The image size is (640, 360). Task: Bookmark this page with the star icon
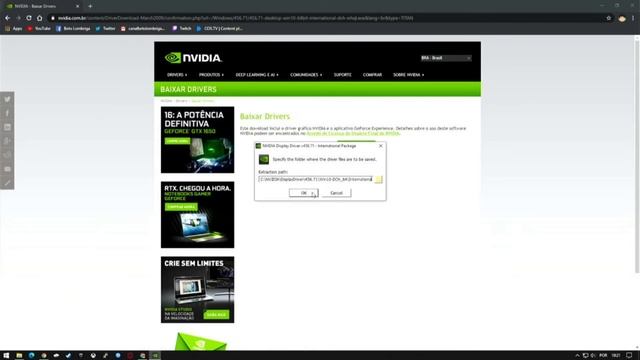(609, 18)
